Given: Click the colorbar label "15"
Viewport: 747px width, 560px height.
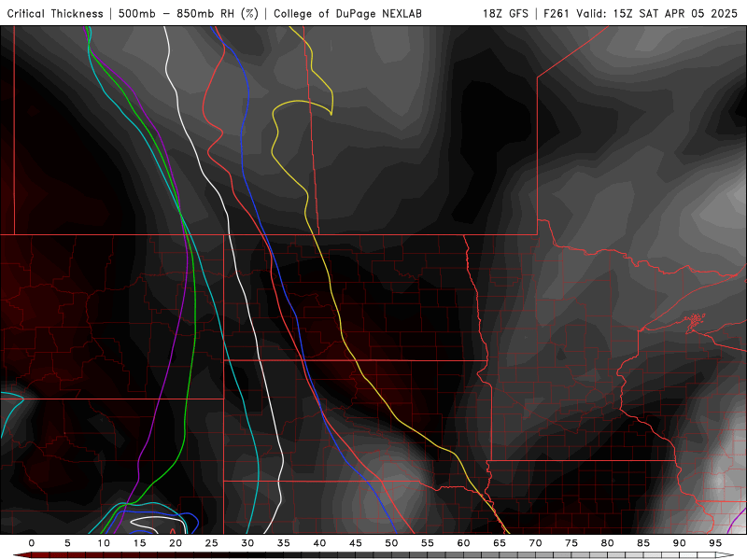Looking at the screenshot, I should (x=139, y=543).
